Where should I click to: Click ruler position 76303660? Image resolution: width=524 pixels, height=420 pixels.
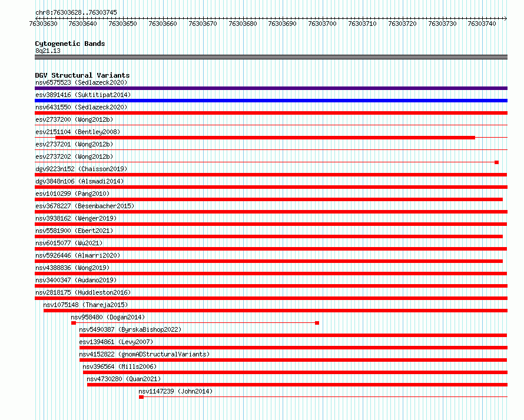162,24
